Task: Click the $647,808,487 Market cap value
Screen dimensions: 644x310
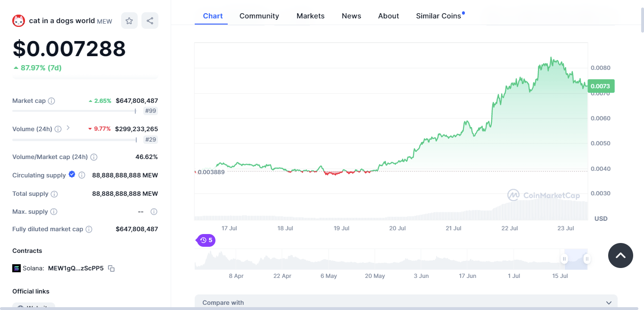Action: (x=137, y=101)
